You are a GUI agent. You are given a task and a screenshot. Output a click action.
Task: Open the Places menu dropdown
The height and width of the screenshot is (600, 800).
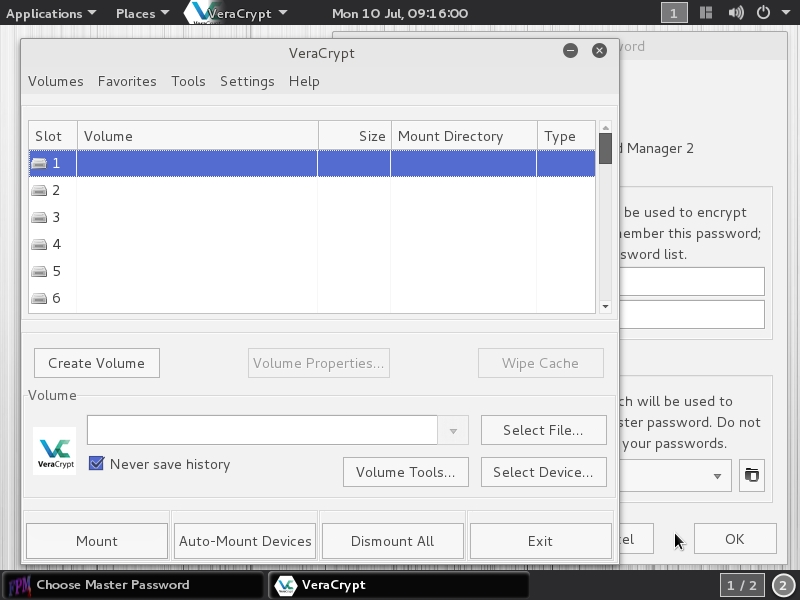142,13
